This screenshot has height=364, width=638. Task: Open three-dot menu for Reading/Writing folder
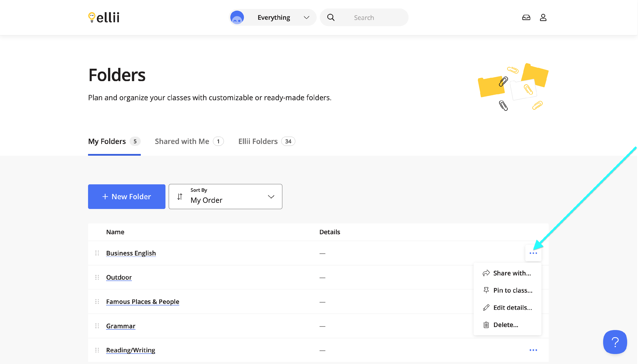(533, 350)
